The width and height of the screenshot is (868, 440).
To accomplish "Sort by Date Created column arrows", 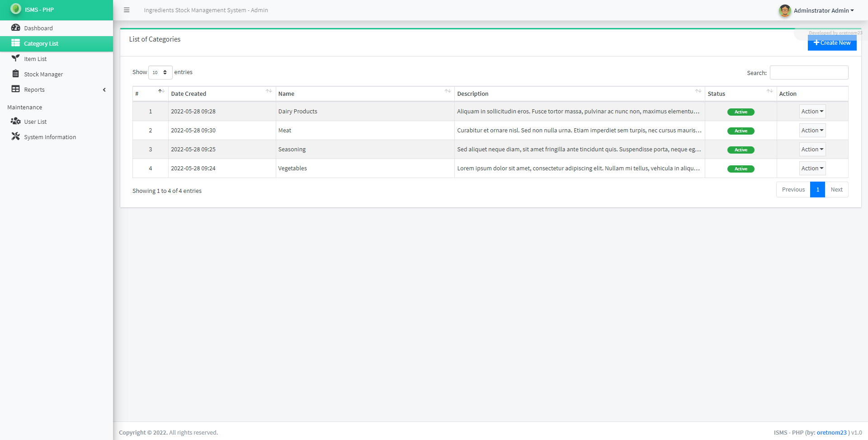I will 269,91.
